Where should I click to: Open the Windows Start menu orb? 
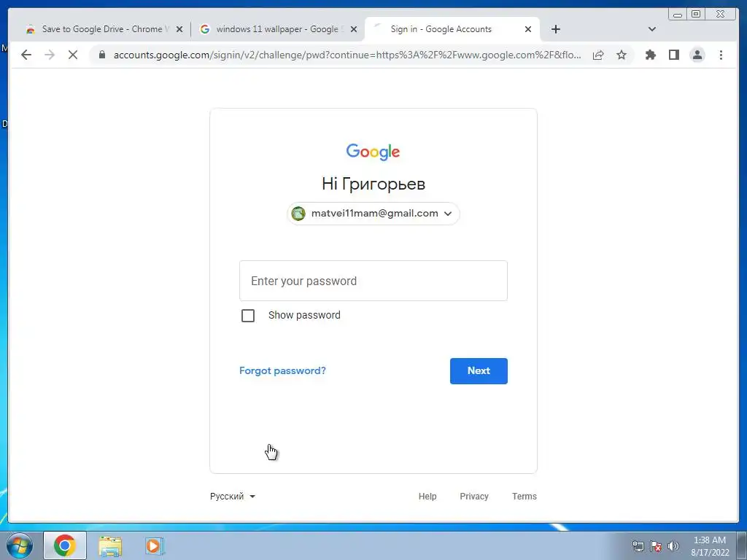tap(20, 545)
